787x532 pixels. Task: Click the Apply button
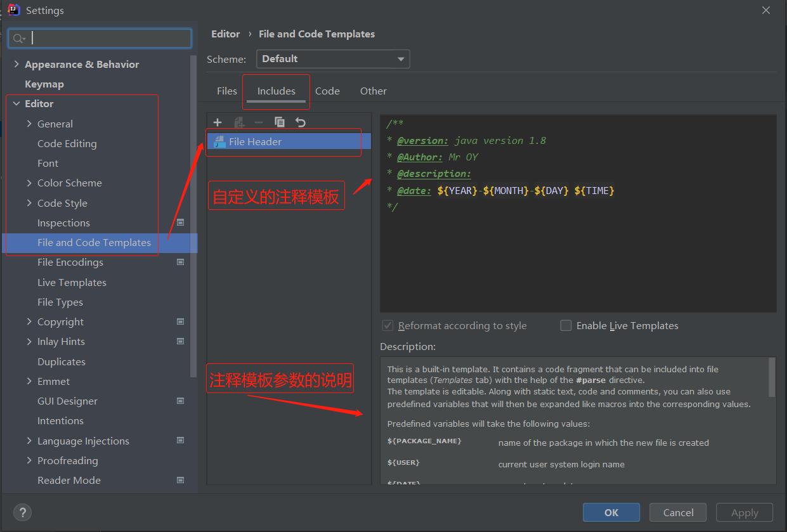point(745,512)
